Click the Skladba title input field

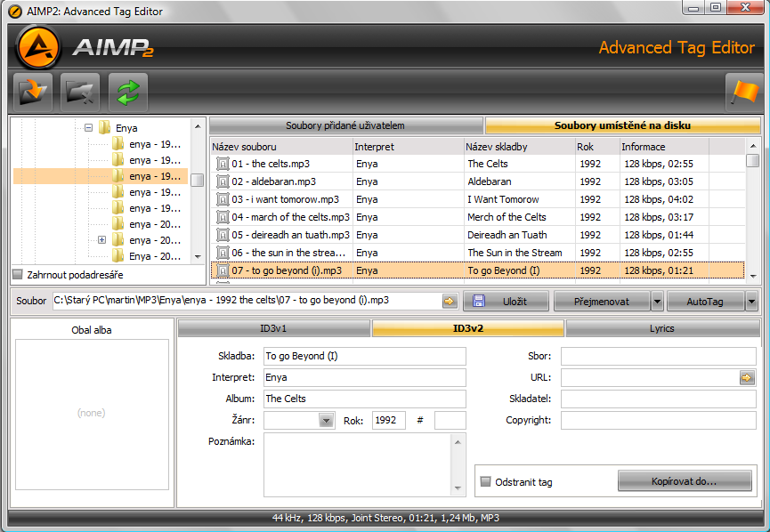click(x=364, y=357)
